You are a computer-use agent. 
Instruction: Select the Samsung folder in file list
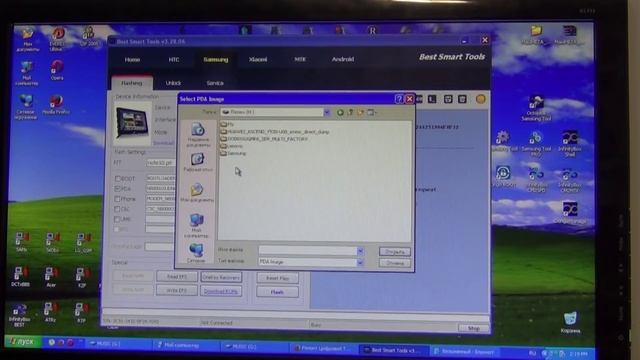pos(233,153)
